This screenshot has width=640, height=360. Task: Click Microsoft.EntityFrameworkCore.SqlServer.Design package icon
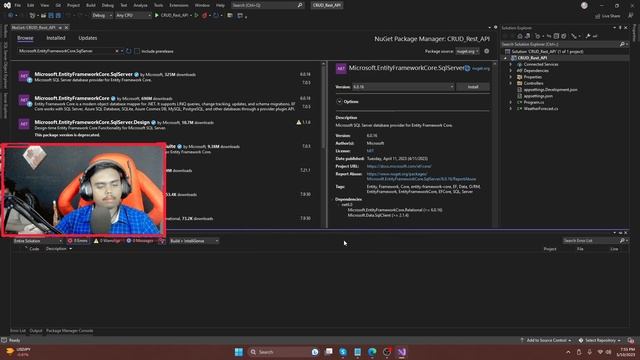[24, 124]
